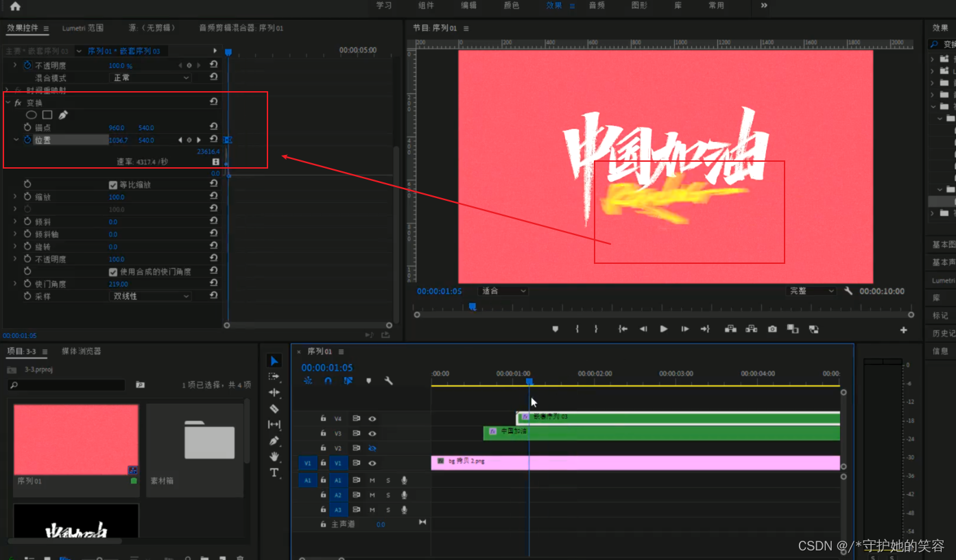Select the Razor tool
This screenshot has width=956, height=560.
pyautogui.click(x=274, y=409)
